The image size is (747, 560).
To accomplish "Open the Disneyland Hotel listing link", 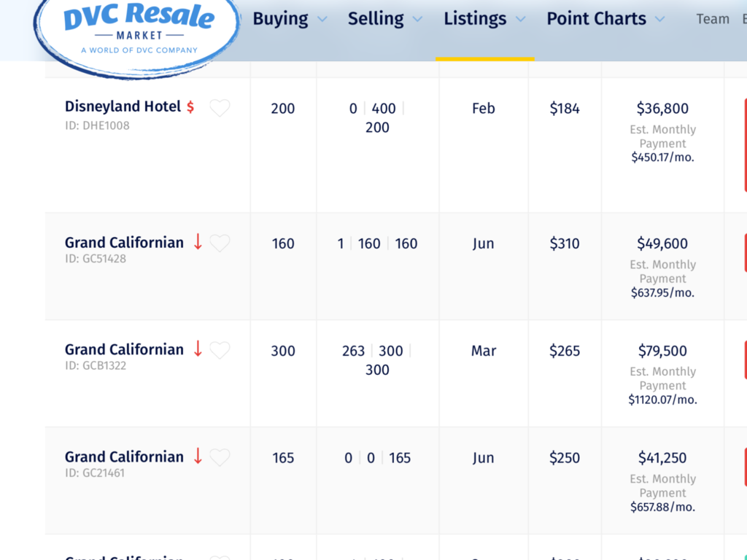I will (x=123, y=106).
